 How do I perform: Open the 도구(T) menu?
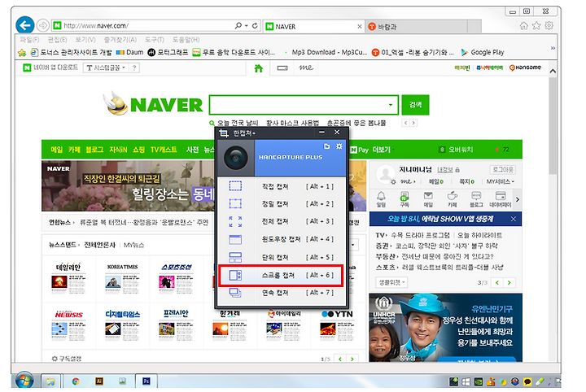coord(155,40)
